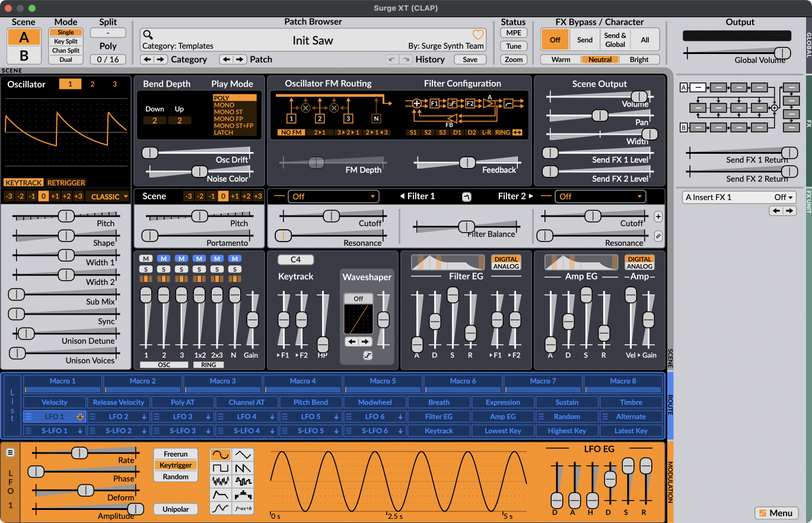This screenshot has height=523, width=812.
Task: Click the filter subtype icon between filters
Action: pos(467,197)
